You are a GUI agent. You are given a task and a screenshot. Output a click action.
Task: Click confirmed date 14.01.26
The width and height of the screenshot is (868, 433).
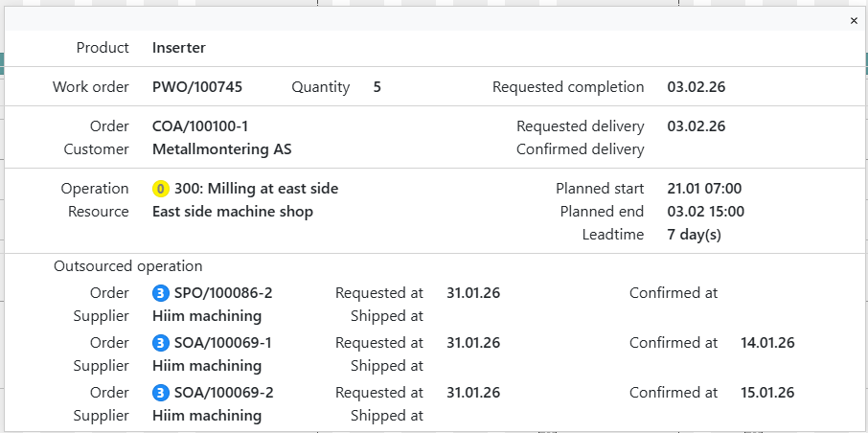point(766,343)
